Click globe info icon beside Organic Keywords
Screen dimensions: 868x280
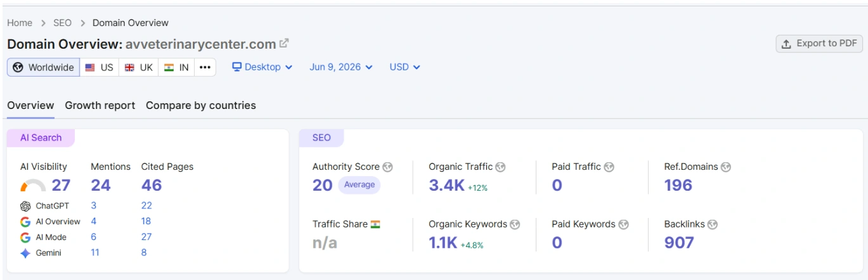(515, 224)
